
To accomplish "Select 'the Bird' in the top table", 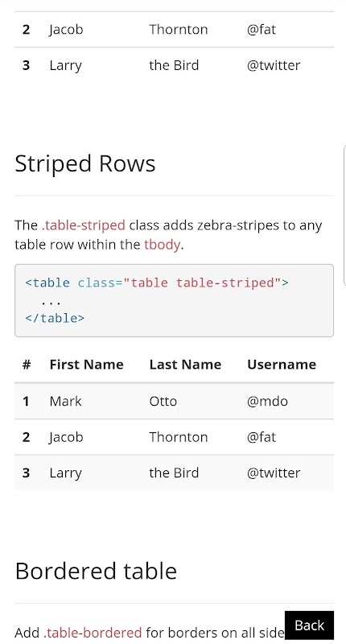I will pyautogui.click(x=174, y=65).
